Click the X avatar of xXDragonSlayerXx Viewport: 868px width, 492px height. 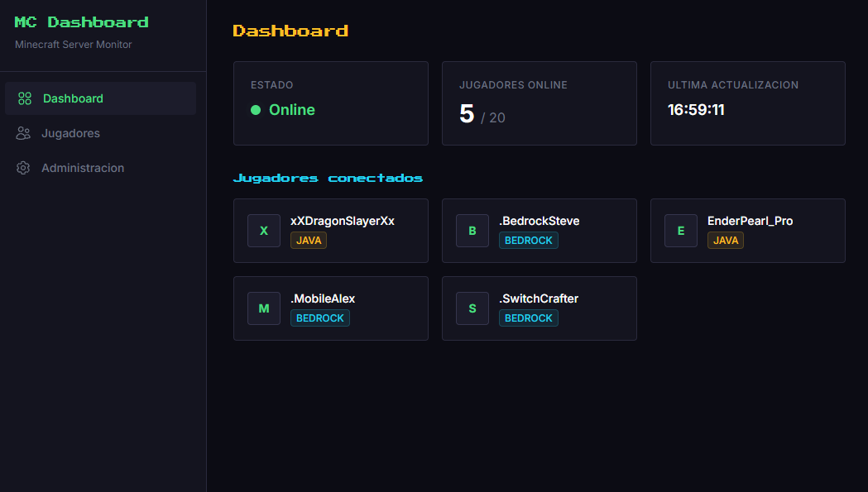[x=264, y=231]
